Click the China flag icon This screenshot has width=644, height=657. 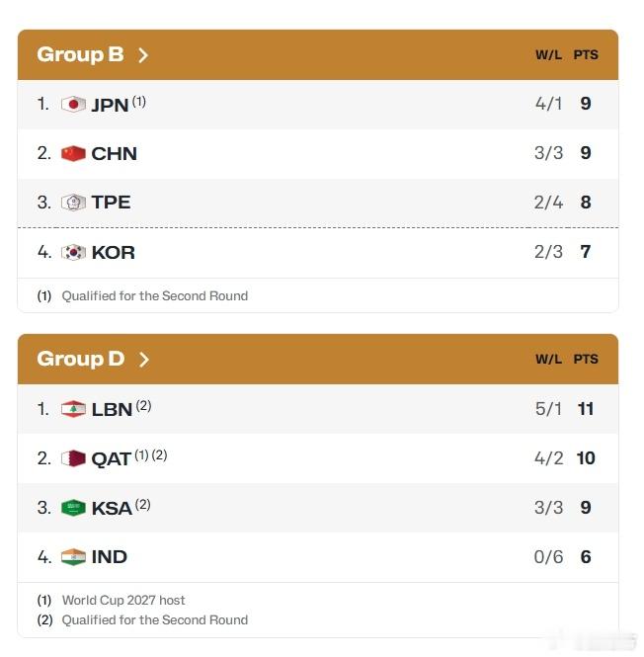coord(73,154)
